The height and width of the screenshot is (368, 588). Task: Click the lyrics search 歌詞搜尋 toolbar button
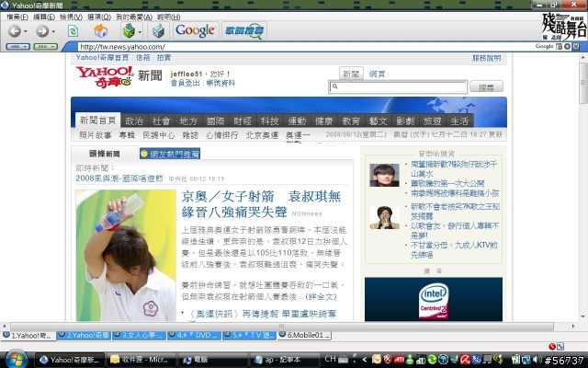(x=244, y=30)
